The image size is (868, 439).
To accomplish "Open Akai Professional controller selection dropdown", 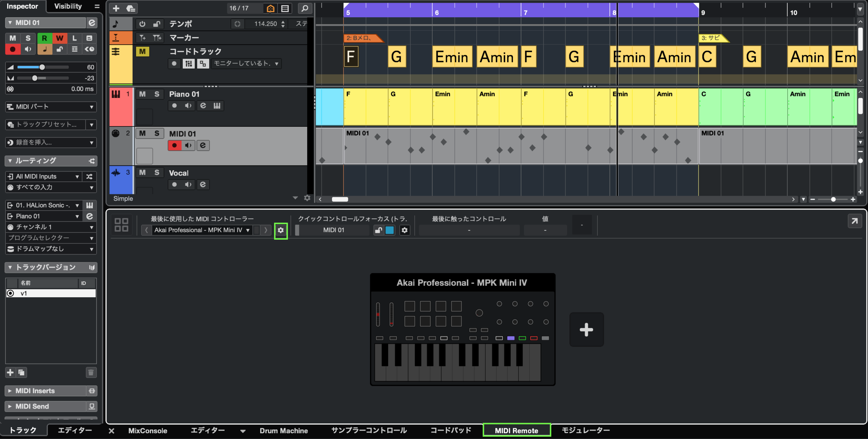I will click(202, 230).
